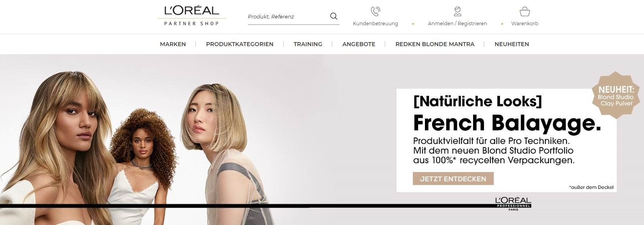Click the L'Oréal Partner Shop logo

click(192, 16)
